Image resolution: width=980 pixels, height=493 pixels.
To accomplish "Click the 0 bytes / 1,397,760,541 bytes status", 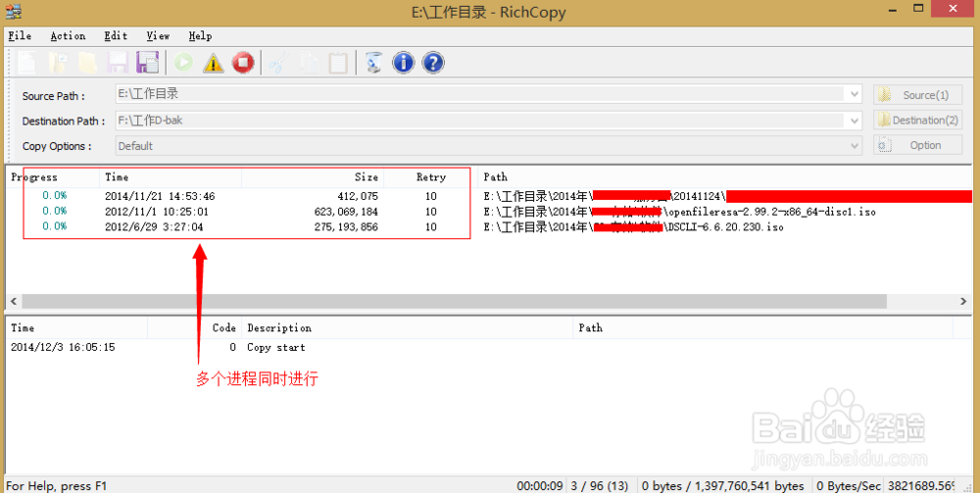I will pos(723,486).
